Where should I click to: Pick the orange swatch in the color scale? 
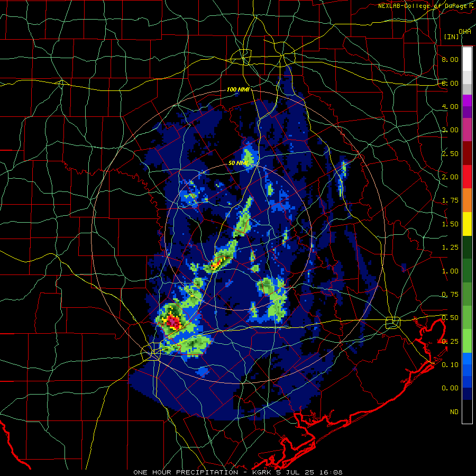(467, 200)
